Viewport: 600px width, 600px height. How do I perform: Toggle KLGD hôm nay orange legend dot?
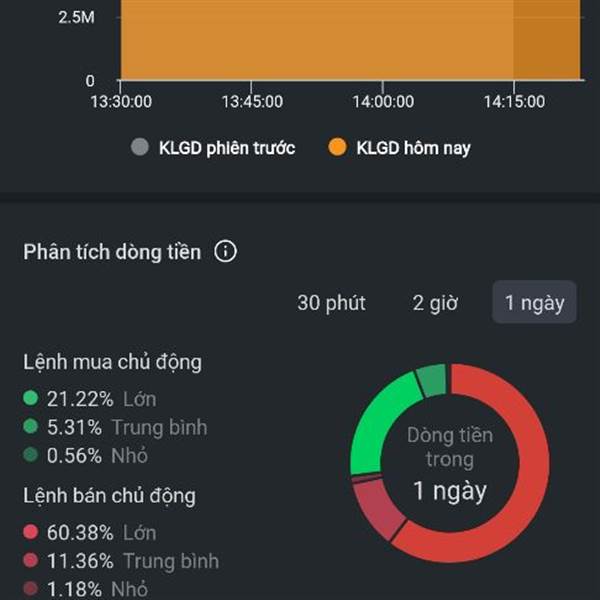pyautogui.click(x=337, y=147)
